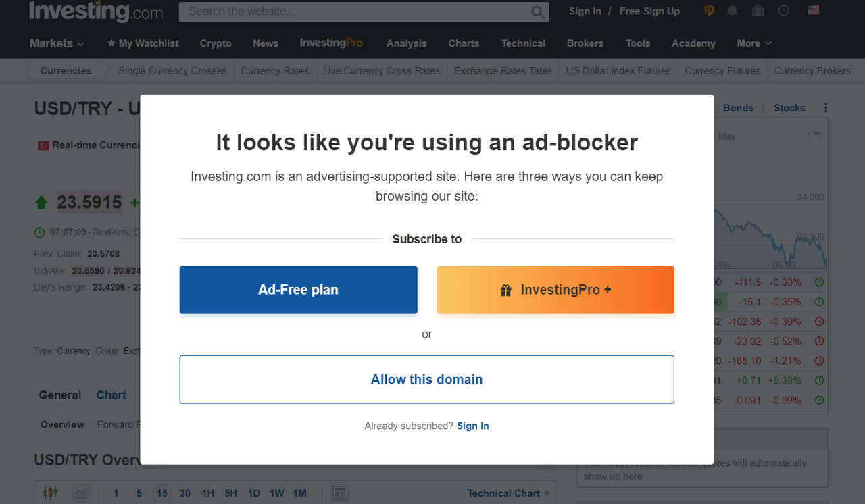865x504 pixels.
Task: Switch to candlestick chart icon
Action: coord(51,493)
